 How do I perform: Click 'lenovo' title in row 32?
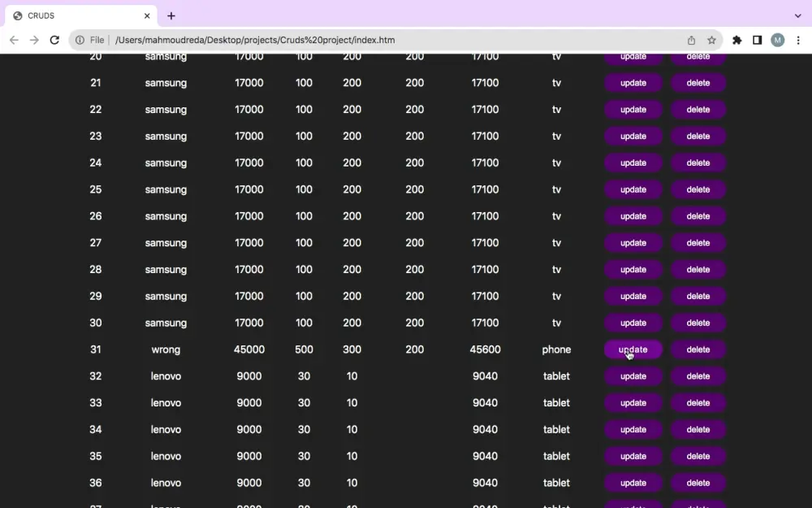coord(166,376)
